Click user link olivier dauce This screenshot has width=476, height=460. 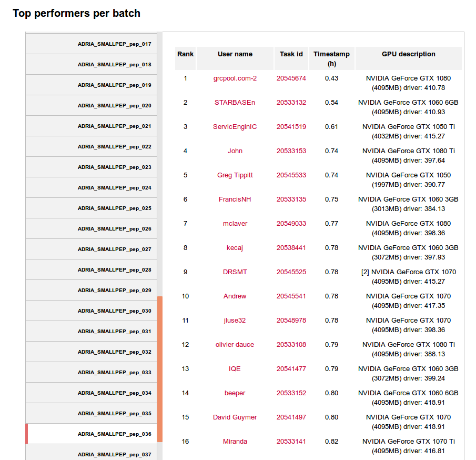(235, 345)
